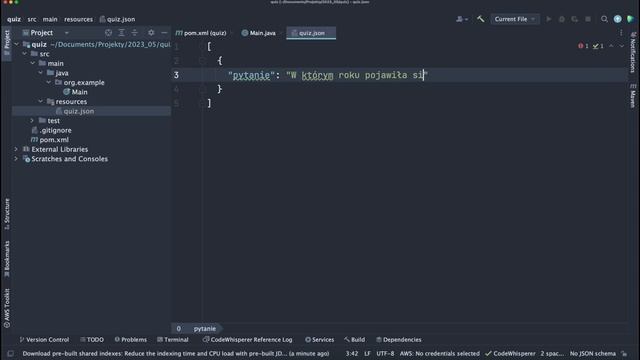Click the Build project hammer icon

coord(480,19)
